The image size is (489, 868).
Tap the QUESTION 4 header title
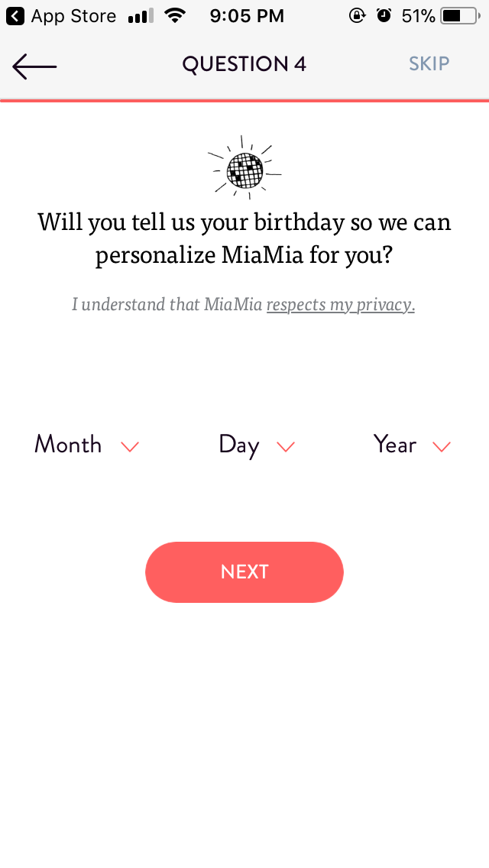(244, 64)
